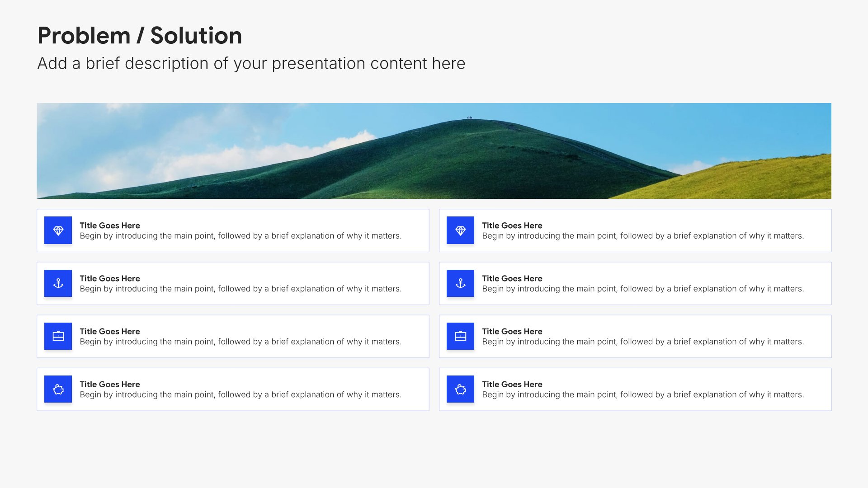Select the anchor icon in the left column

click(x=58, y=283)
